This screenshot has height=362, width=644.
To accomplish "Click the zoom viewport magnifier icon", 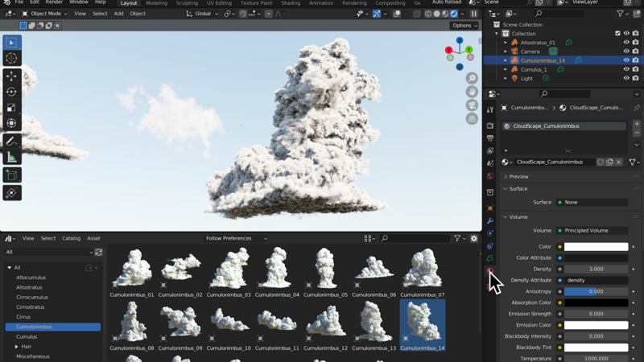I will [x=472, y=78].
